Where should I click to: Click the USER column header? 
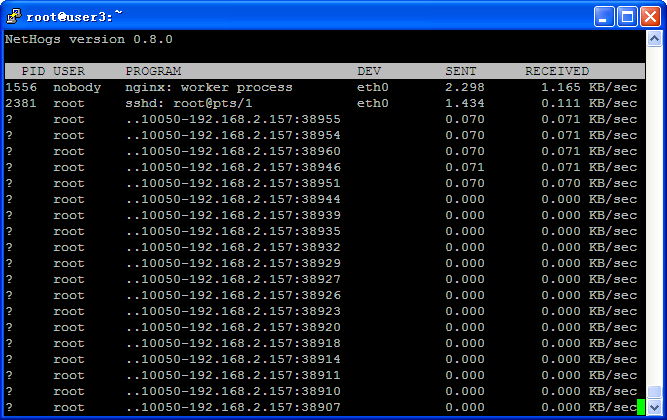[69, 71]
